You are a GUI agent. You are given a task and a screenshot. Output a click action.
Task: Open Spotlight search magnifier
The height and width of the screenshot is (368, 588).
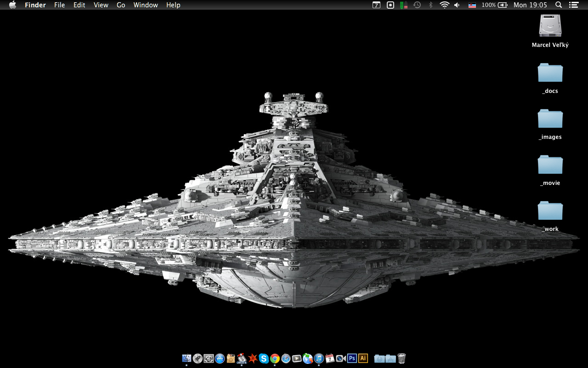point(559,5)
